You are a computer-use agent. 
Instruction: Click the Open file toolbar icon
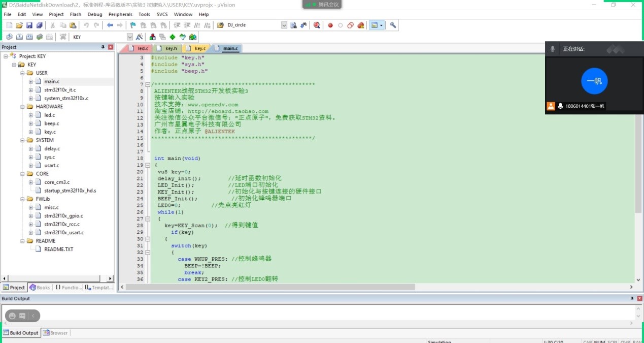[x=19, y=25]
